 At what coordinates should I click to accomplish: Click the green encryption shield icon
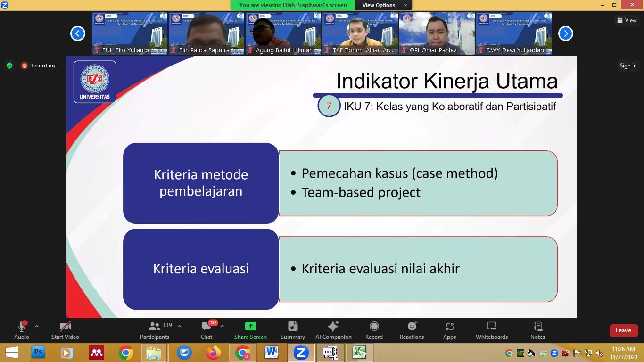9,66
